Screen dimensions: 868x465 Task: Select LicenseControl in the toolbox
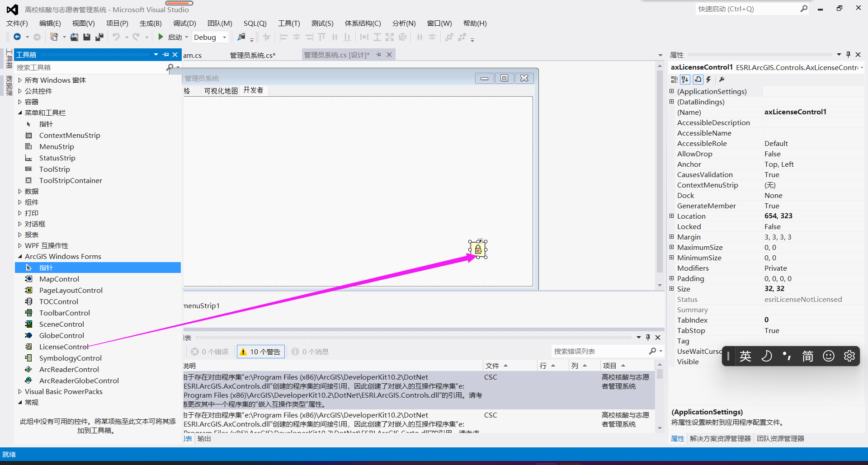click(x=64, y=347)
